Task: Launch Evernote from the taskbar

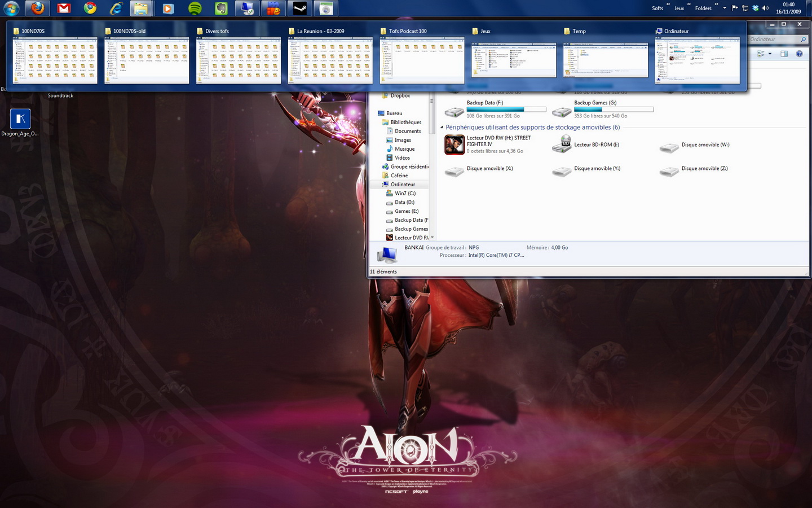Action: click(x=221, y=8)
